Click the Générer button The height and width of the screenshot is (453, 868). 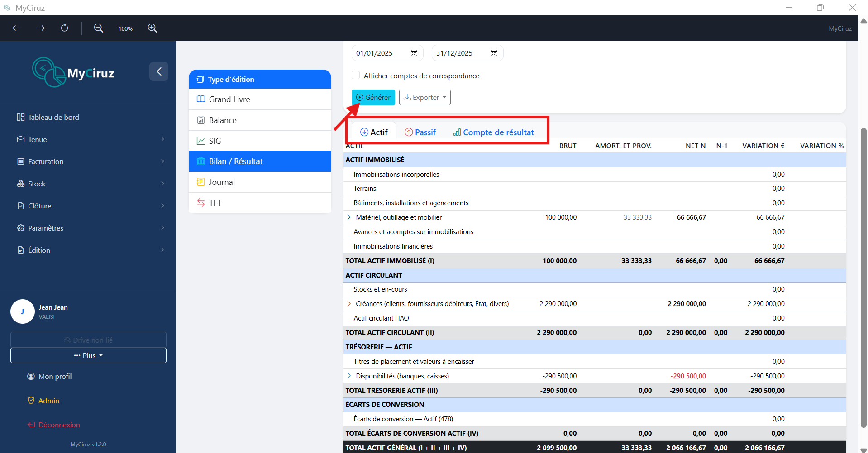[x=373, y=97]
